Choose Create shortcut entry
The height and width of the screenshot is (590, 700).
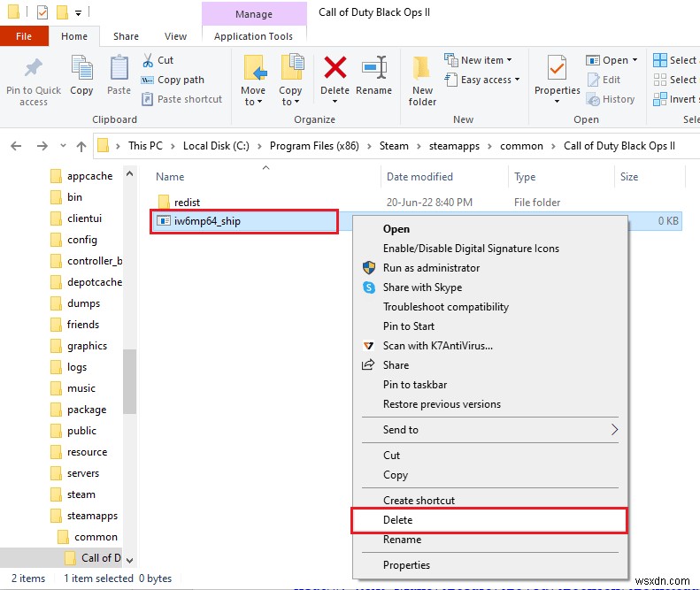pos(490,501)
